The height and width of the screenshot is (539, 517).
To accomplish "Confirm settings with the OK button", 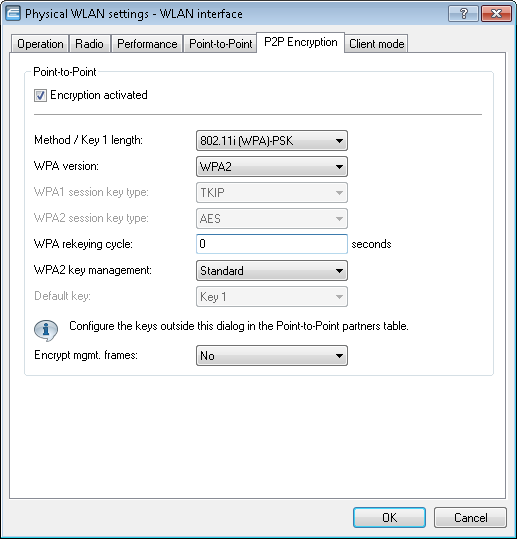I will click(x=389, y=517).
